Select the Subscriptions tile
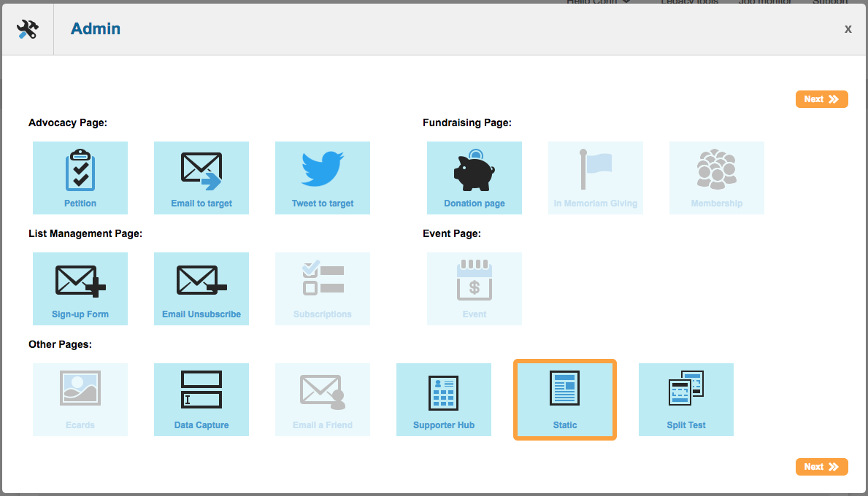 click(323, 289)
